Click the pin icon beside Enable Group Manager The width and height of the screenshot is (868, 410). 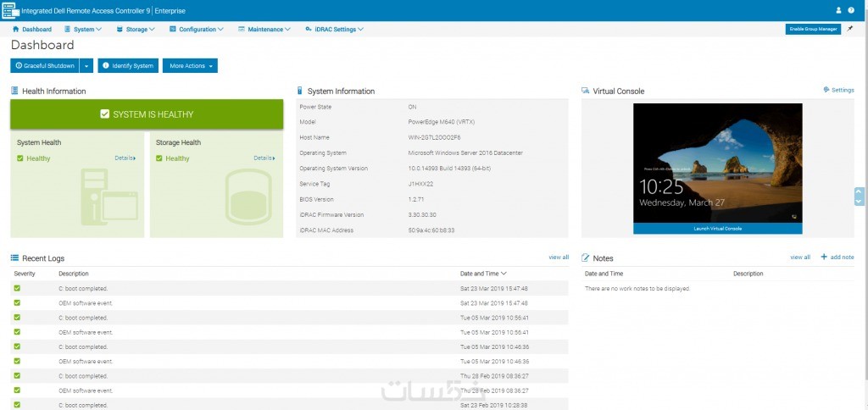click(849, 29)
